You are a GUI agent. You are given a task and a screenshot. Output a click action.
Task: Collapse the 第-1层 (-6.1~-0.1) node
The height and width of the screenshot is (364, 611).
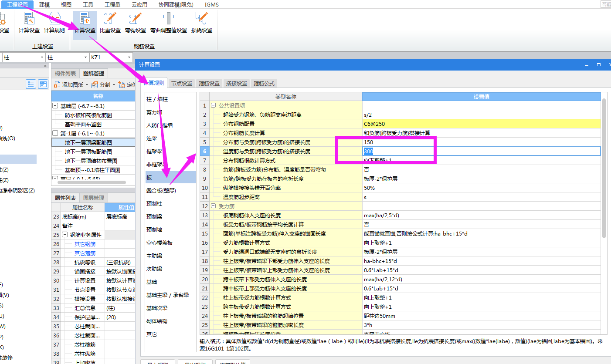55,133
